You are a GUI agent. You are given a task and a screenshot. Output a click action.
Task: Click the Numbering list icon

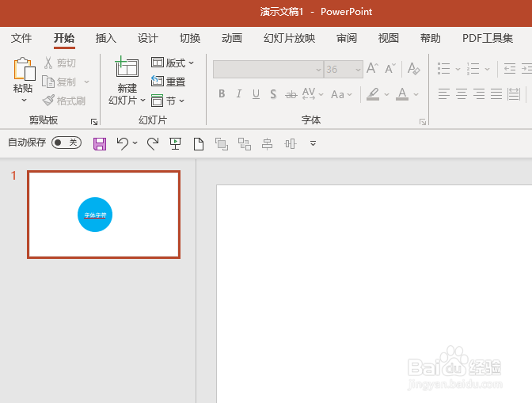(473, 69)
